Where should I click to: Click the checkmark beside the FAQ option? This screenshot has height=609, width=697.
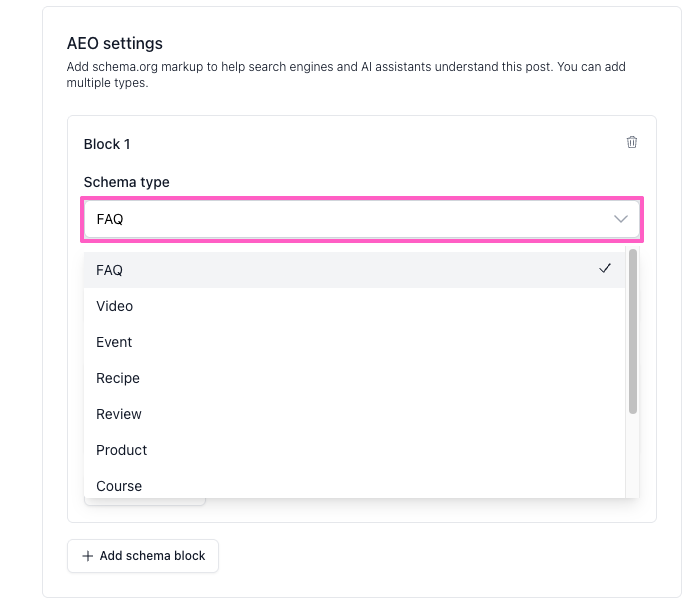[605, 268]
